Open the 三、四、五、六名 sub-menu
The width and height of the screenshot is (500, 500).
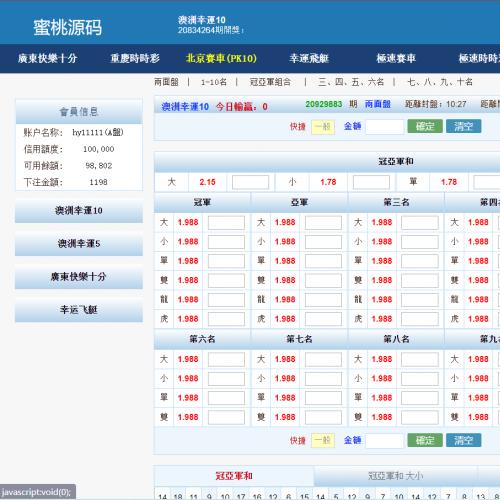pos(351,82)
